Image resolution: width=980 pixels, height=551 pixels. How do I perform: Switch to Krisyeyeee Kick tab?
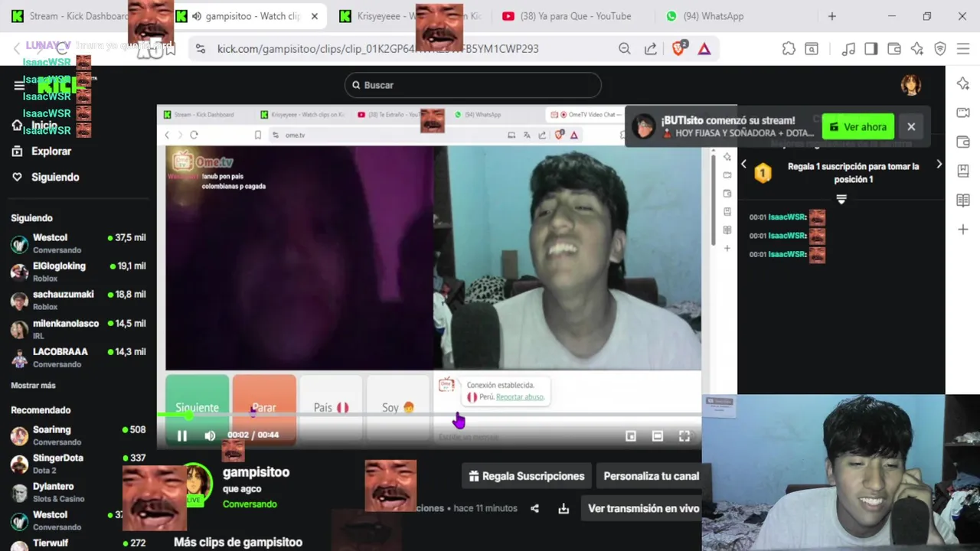coord(410,16)
